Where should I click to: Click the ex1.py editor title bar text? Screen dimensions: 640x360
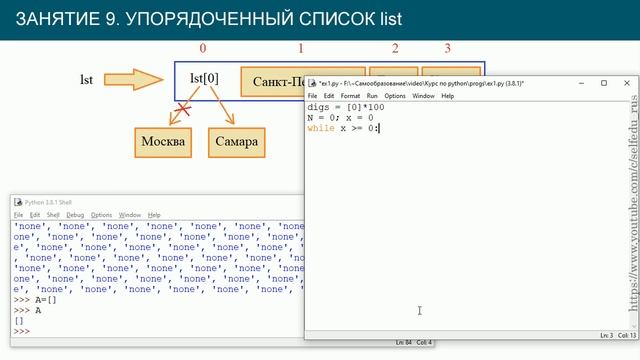click(x=421, y=84)
